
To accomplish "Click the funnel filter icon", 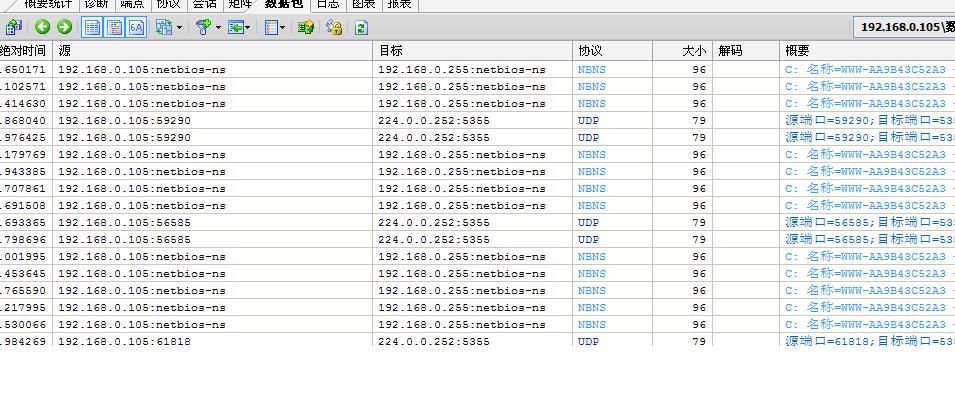I will tap(203, 27).
